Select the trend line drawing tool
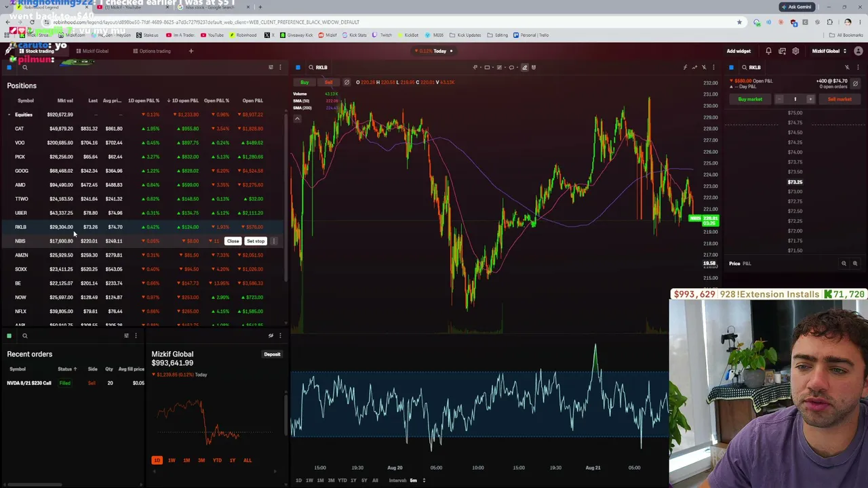868x488 pixels. point(475,67)
